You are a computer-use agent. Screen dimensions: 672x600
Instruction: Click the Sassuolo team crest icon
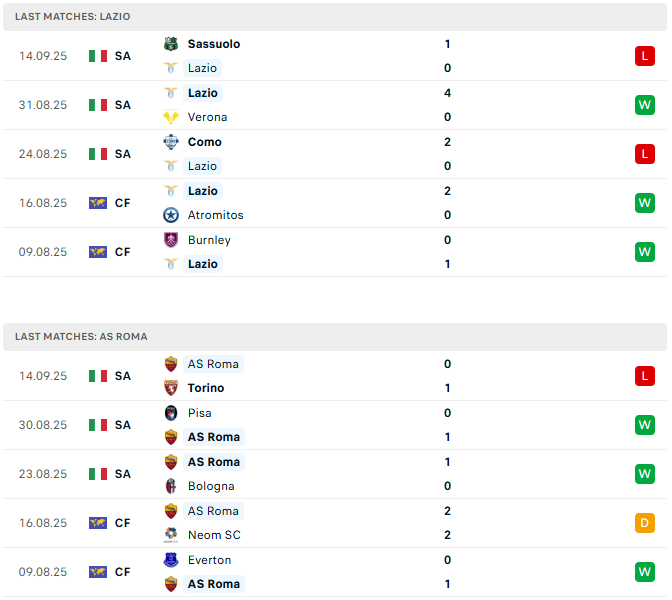[x=171, y=44]
